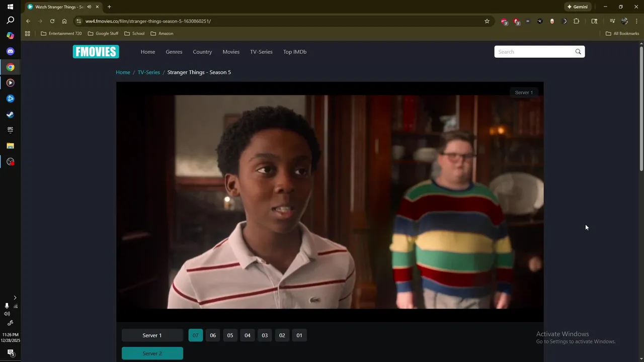Viewport: 644px width, 362px height.
Task: Select episode 06
Action: click(x=213, y=335)
